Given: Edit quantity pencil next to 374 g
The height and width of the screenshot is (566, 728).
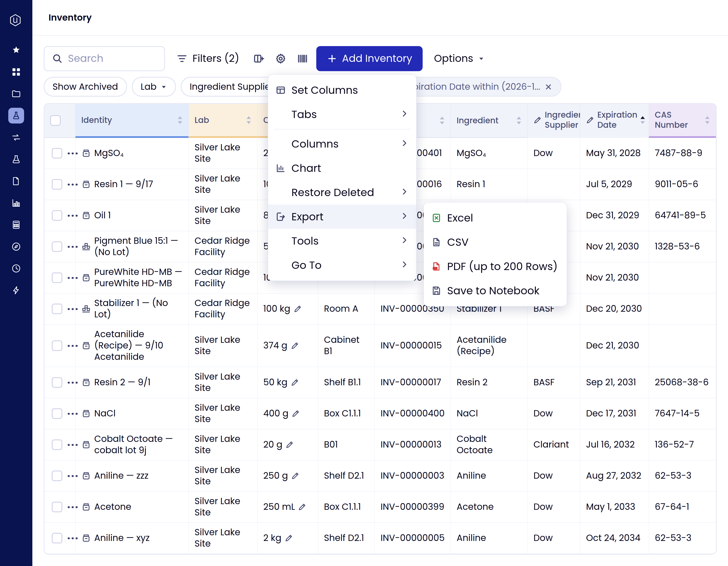Looking at the screenshot, I should (x=295, y=346).
